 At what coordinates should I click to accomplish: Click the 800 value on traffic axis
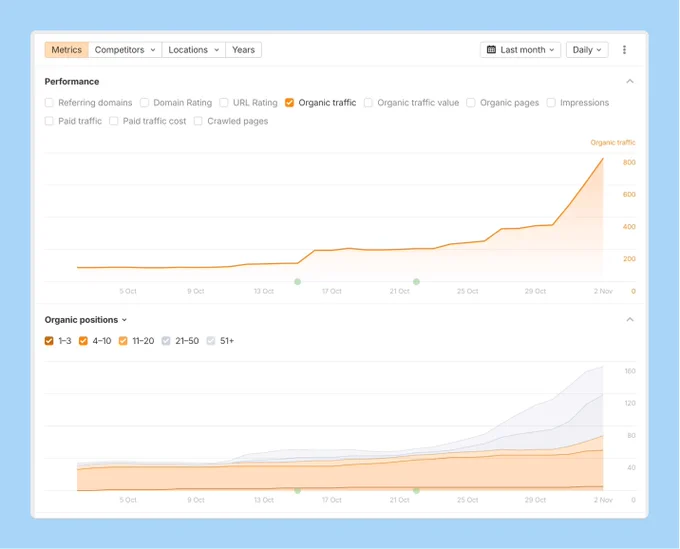(629, 163)
